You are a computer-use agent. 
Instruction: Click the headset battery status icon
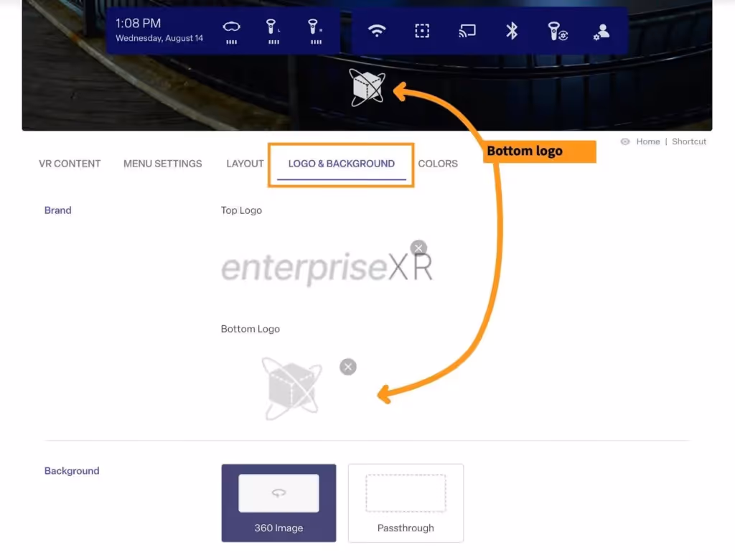(231, 31)
